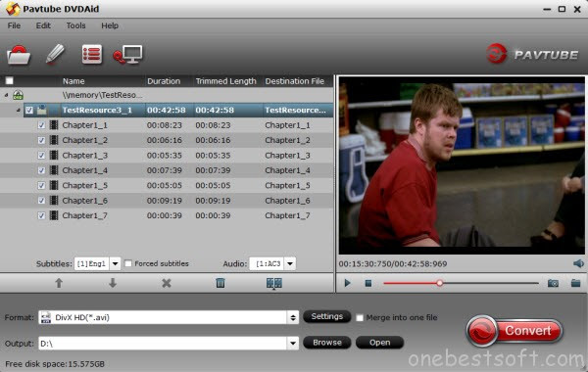The width and height of the screenshot is (588, 372).
Task: Move selected item down with arrow
Action: click(113, 283)
